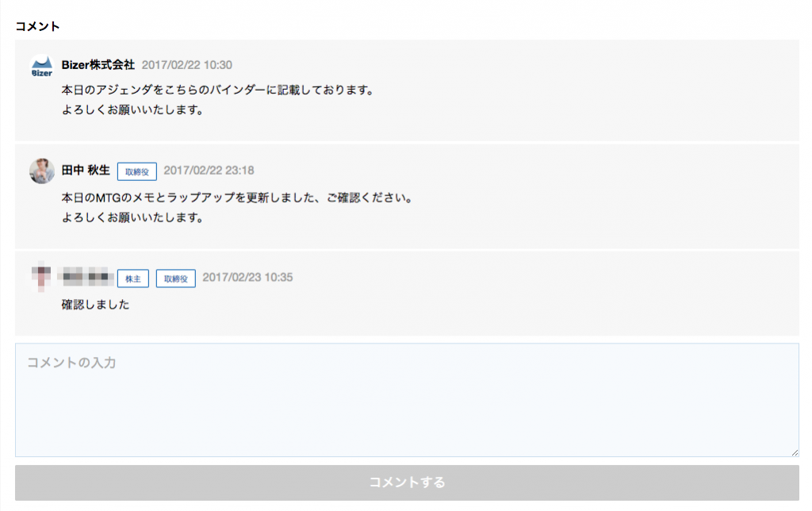812x511 pixels.
Task: Click the Bizer株式会社 author name
Action: coord(98,65)
